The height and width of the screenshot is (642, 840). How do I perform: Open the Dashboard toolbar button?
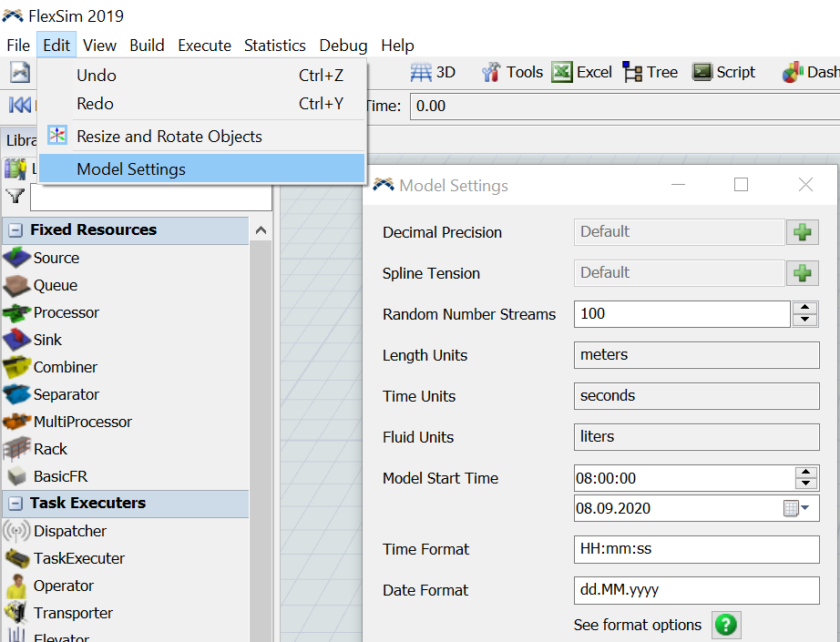coord(810,72)
